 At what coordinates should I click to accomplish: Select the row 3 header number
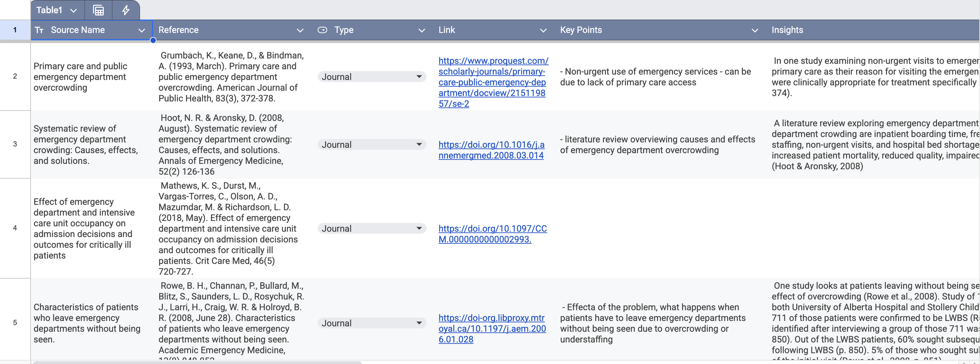pos(15,144)
